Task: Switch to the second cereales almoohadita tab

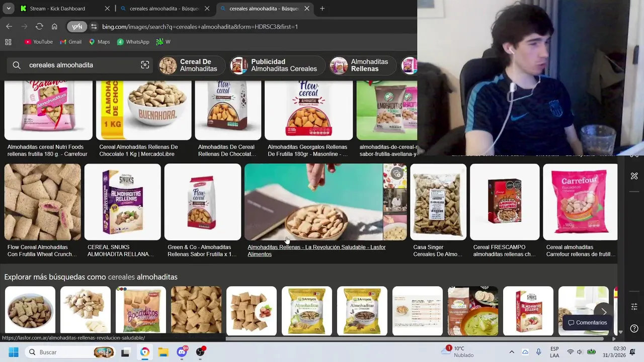Action: click(x=165, y=9)
